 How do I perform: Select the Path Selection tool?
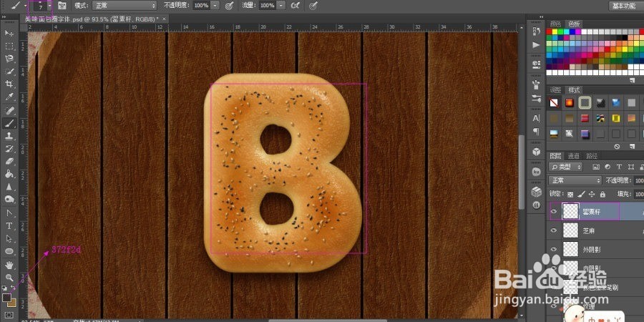[9, 238]
